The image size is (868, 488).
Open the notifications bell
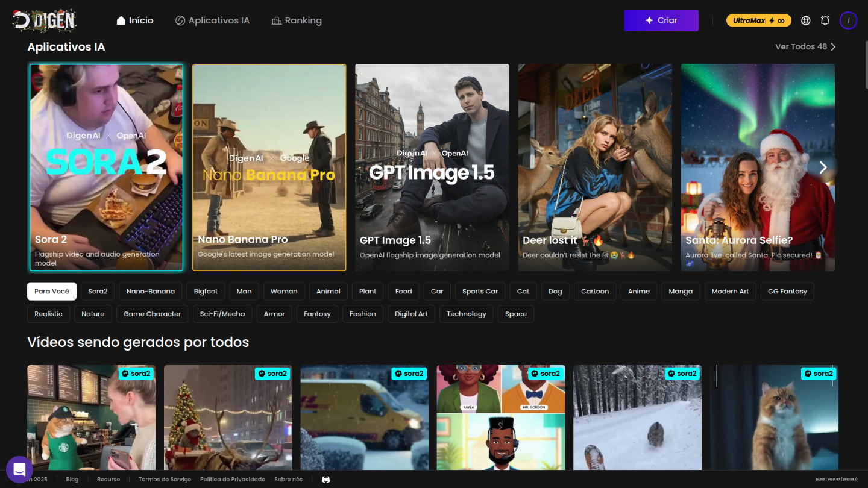coord(825,20)
